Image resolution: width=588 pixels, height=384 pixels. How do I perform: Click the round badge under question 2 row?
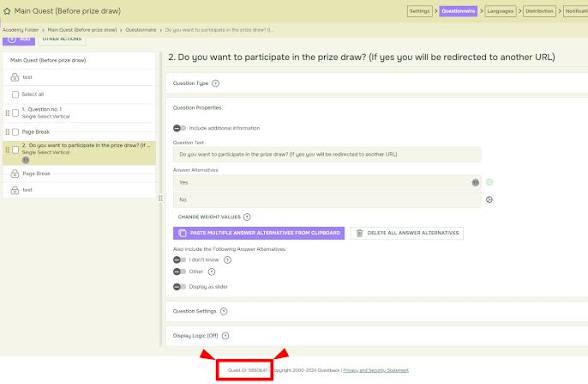pos(26,160)
